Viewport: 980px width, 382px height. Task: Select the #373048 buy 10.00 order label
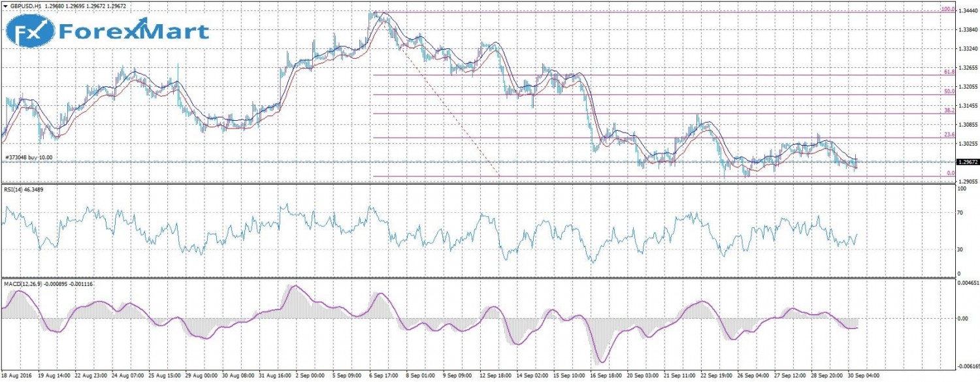(x=29, y=157)
